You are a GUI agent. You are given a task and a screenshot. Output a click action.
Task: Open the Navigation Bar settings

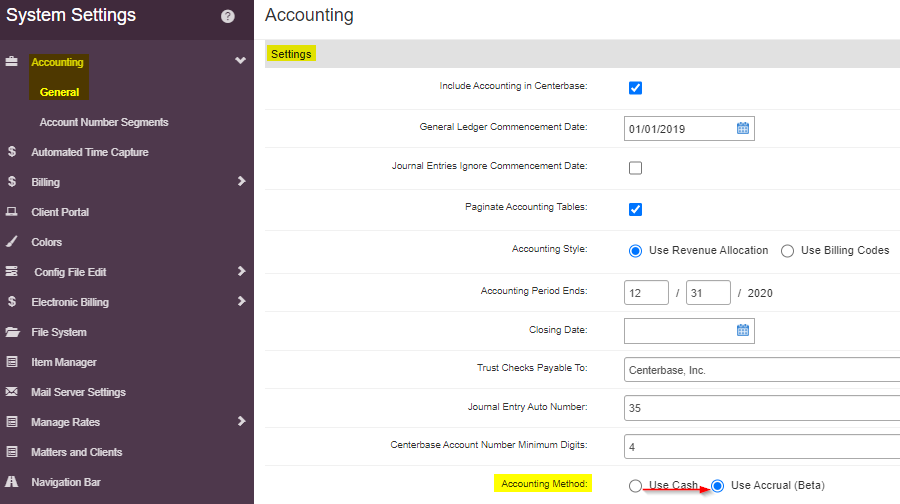tap(65, 482)
